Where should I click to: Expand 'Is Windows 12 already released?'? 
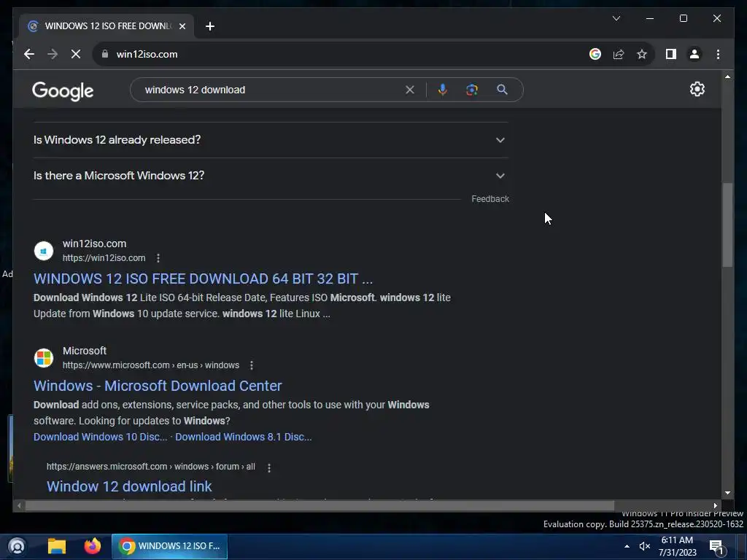point(271,140)
